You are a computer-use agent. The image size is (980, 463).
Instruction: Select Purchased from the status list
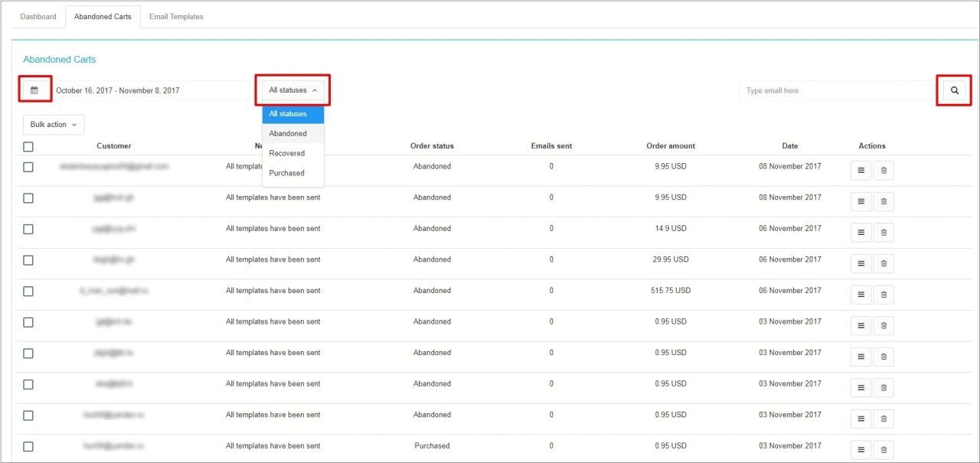pyautogui.click(x=293, y=173)
